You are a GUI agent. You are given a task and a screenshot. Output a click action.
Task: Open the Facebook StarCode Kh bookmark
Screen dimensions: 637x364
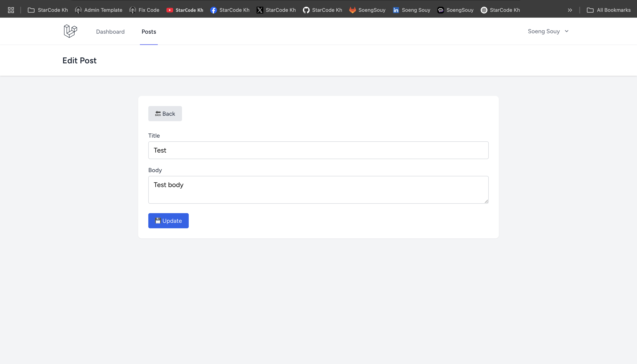230,10
